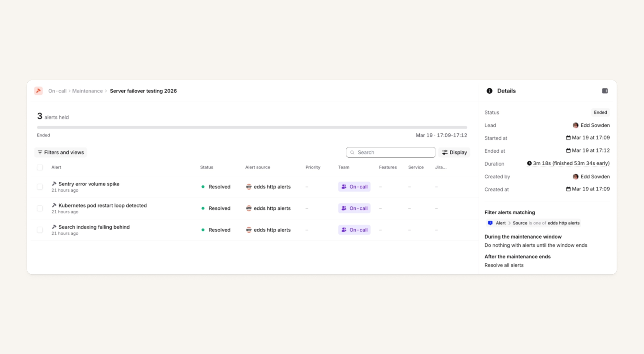
Task: Click the blue Alert filter shield icon
Action: coord(490,223)
